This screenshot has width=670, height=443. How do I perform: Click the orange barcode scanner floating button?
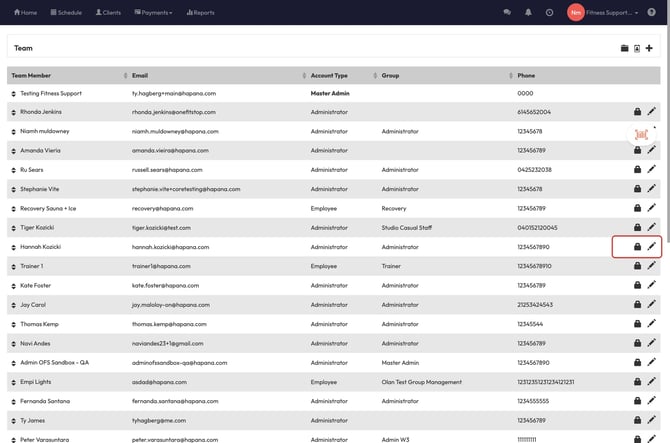pos(641,134)
